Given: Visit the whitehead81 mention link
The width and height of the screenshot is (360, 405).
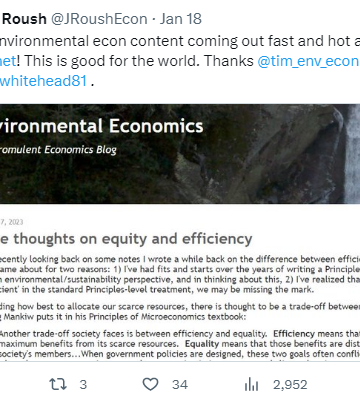Looking at the screenshot, I should [x=44, y=81].
